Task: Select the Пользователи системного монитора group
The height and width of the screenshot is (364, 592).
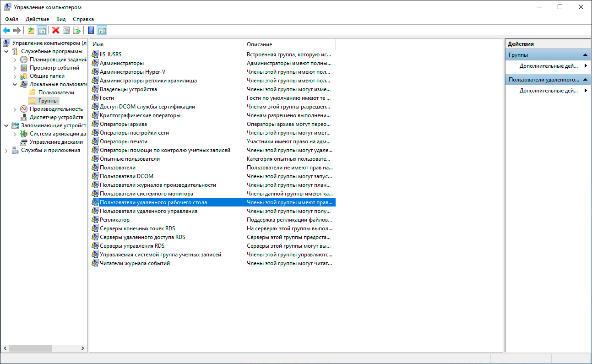Action: pos(213,194)
